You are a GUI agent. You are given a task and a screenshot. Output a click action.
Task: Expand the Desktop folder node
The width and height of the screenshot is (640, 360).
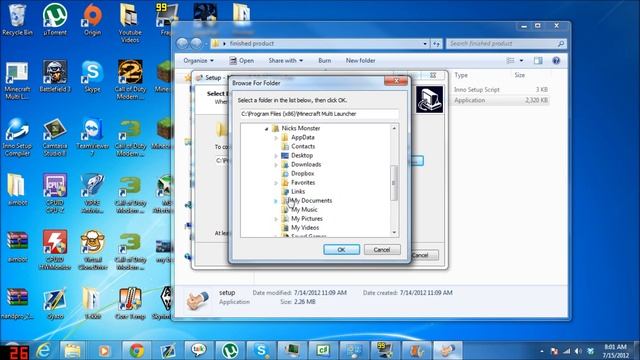point(276,156)
